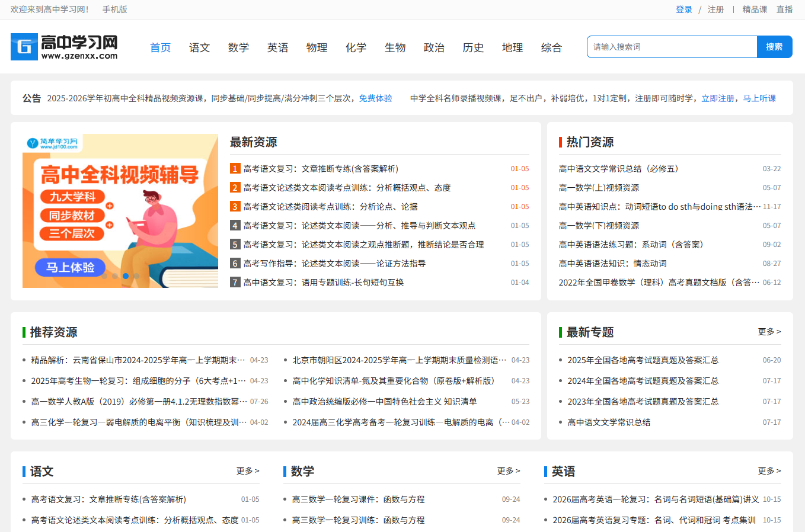Show more 语文 resources
The image size is (805, 532).
coord(247,471)
